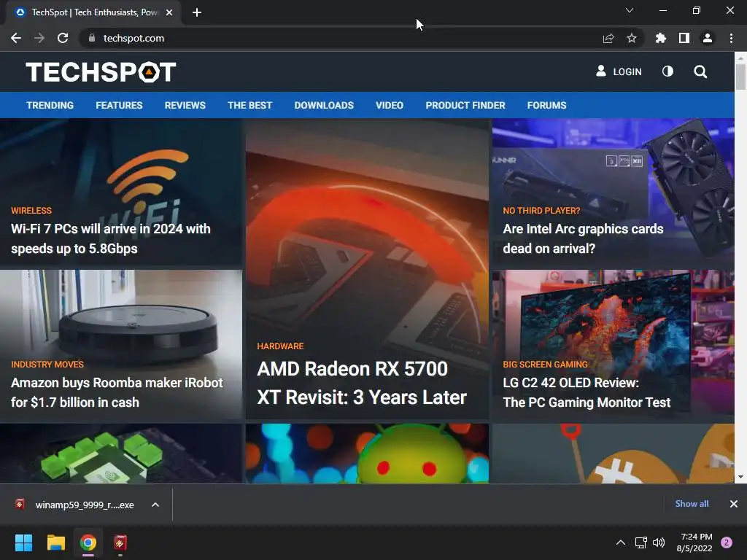Open the green Nvidia chip article thumbnail
Viewport: 747px width, 560px height.
pos(121,454)
